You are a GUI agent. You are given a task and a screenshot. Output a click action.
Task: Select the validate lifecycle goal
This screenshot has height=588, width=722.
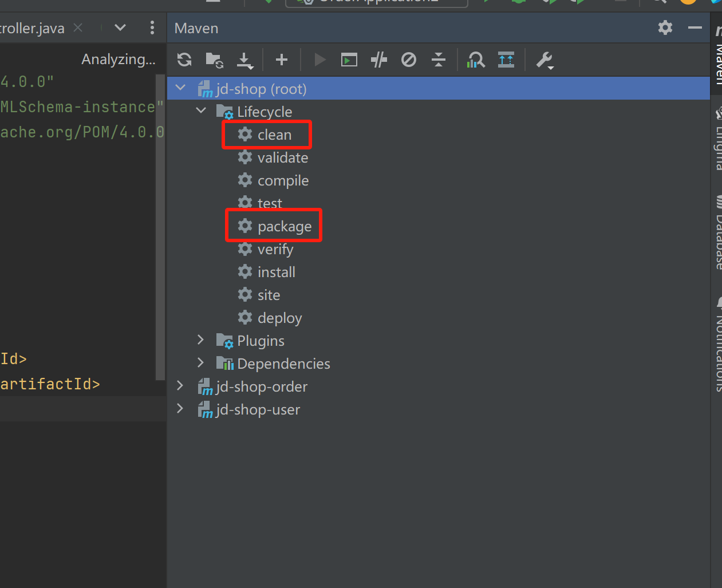273,157
